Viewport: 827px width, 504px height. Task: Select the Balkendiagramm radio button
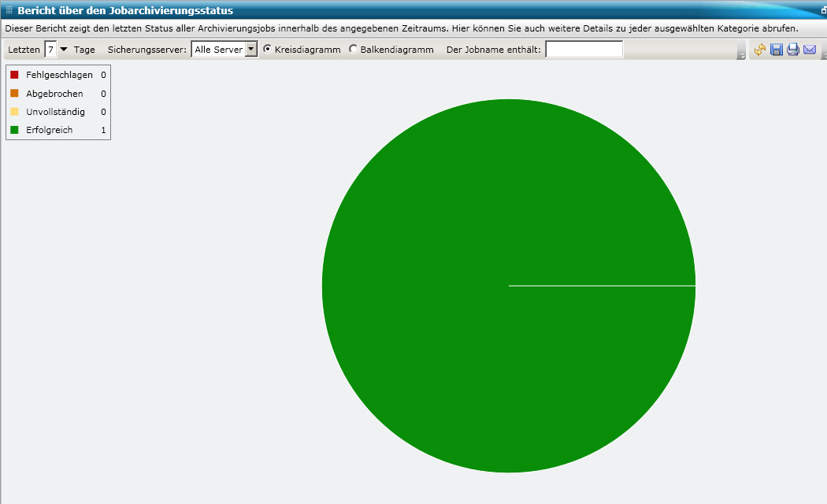click(x=354, y=49)
